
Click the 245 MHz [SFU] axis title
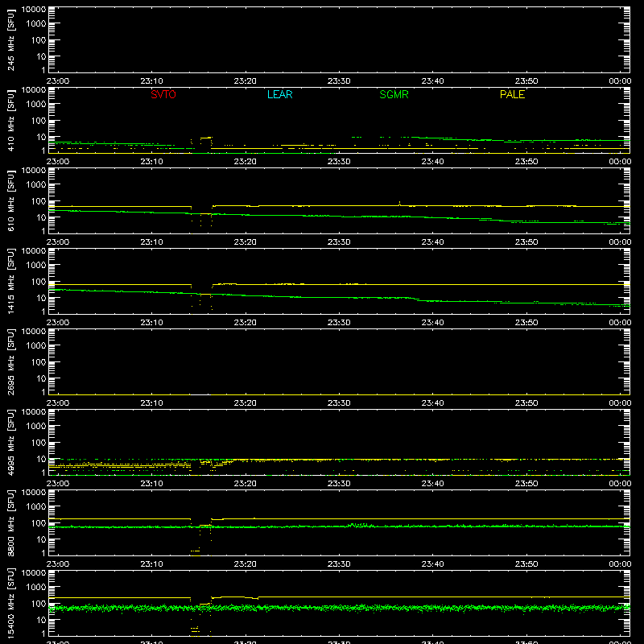pos(10,40)
